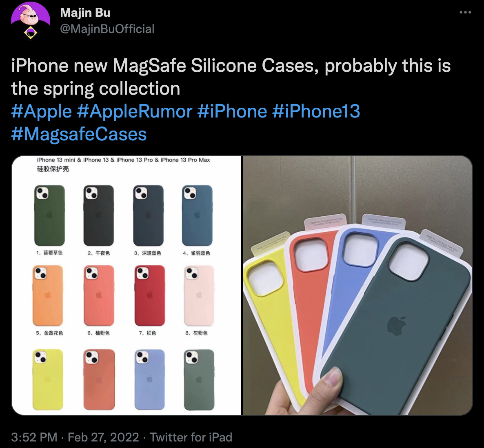Open the #Apple hashtag
The height and width of the screenshot is (448, 484).
tap(41, 111)
